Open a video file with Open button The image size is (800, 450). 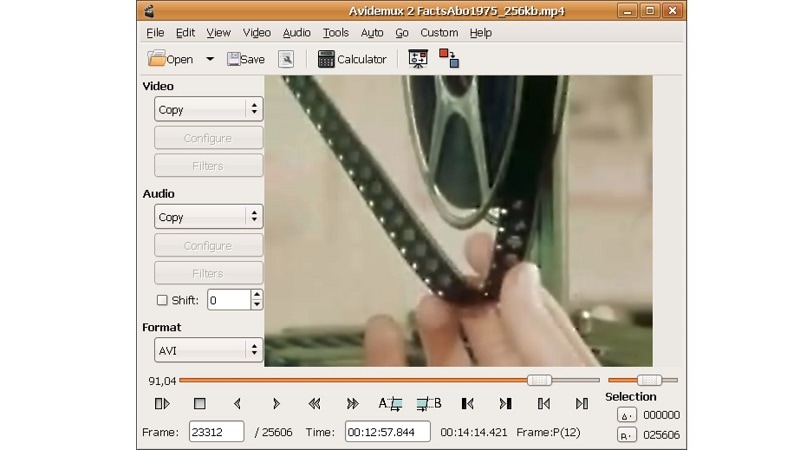click(x=170, y=59)
